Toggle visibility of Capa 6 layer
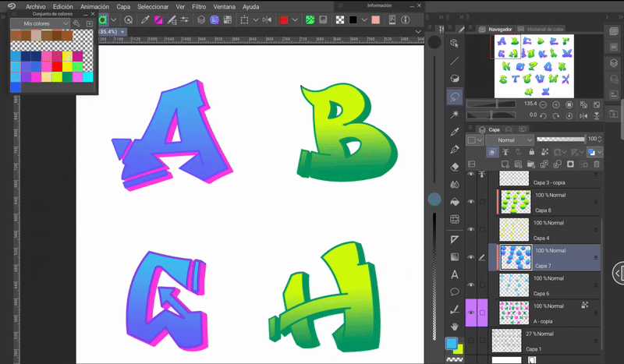The width and height of the screenshot is (624, 364). point(470,284)
